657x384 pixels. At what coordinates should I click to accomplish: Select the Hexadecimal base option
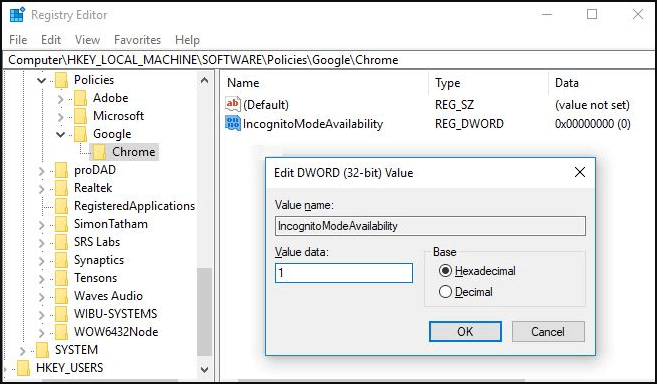tap(445, 271)
